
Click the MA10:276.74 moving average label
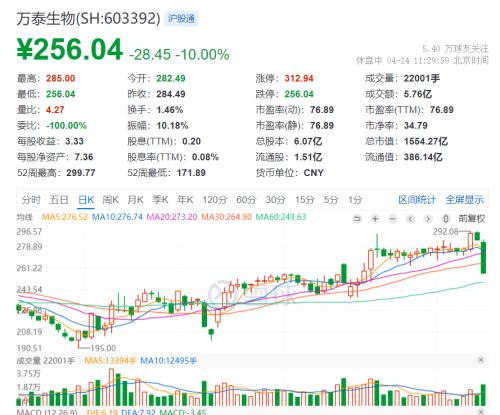[x=117, y=217]
